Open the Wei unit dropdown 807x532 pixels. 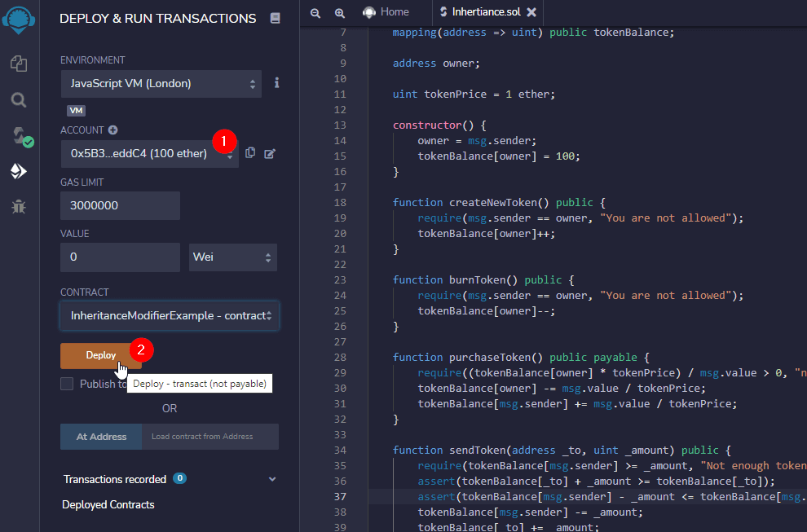(232, 257)
